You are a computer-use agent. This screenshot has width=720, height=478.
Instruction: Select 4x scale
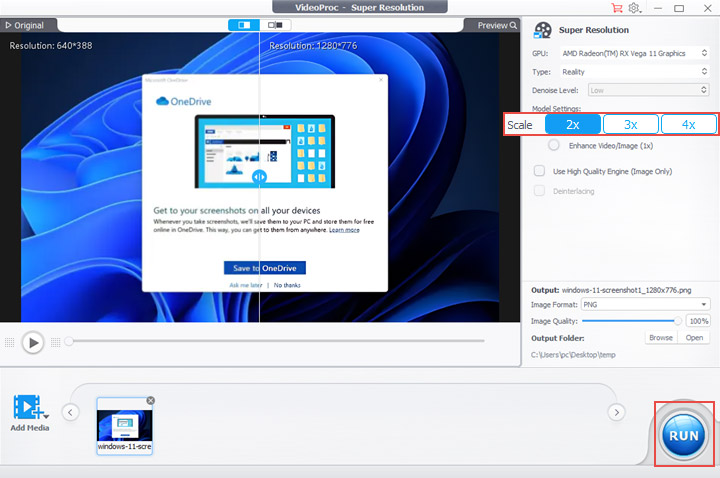[688, 124]
